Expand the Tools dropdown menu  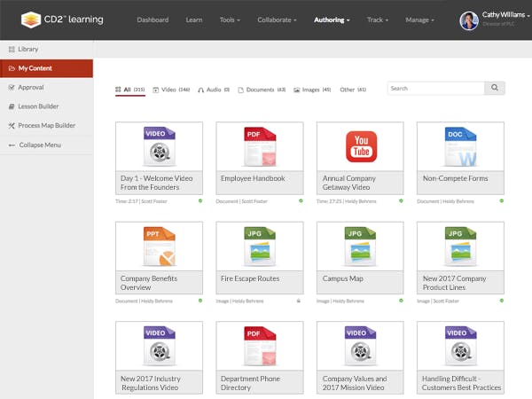click(230, 20)
